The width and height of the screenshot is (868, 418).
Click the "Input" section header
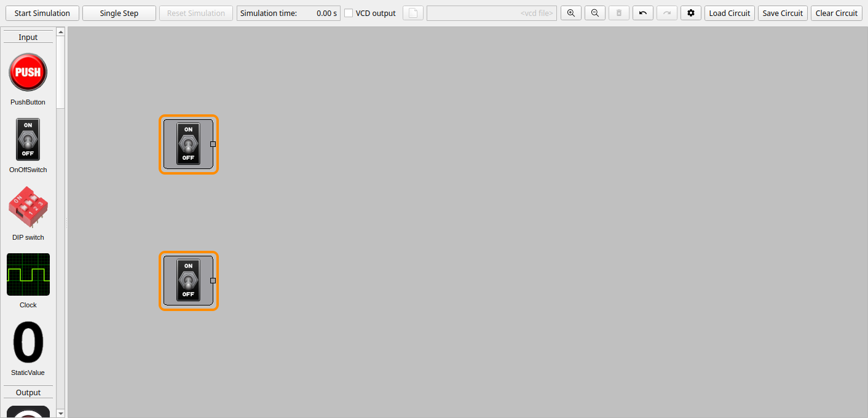pos(28,37)
